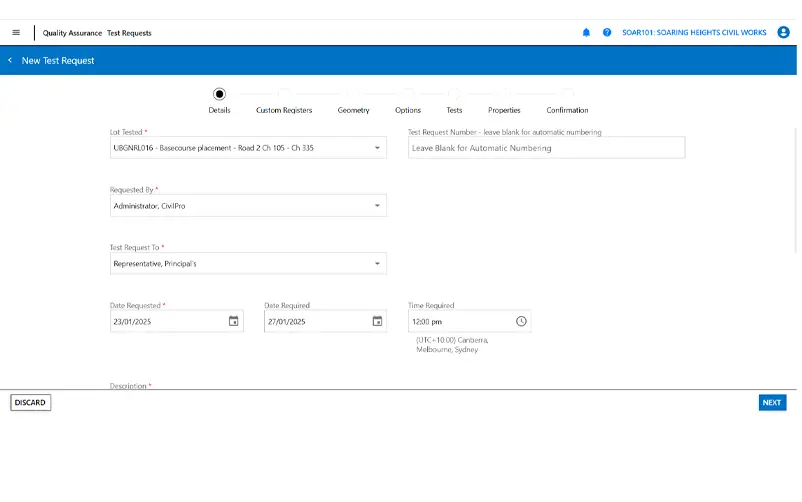Focus the Test Request Number input field
This screenshot has height=502, width=802.
(x=546, y=148)
